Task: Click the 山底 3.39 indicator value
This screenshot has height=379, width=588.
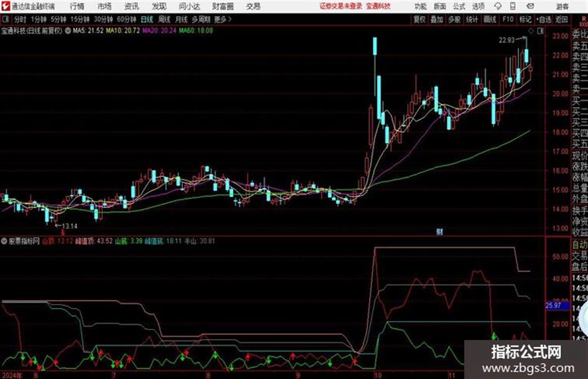Action: tap(129, 241)
